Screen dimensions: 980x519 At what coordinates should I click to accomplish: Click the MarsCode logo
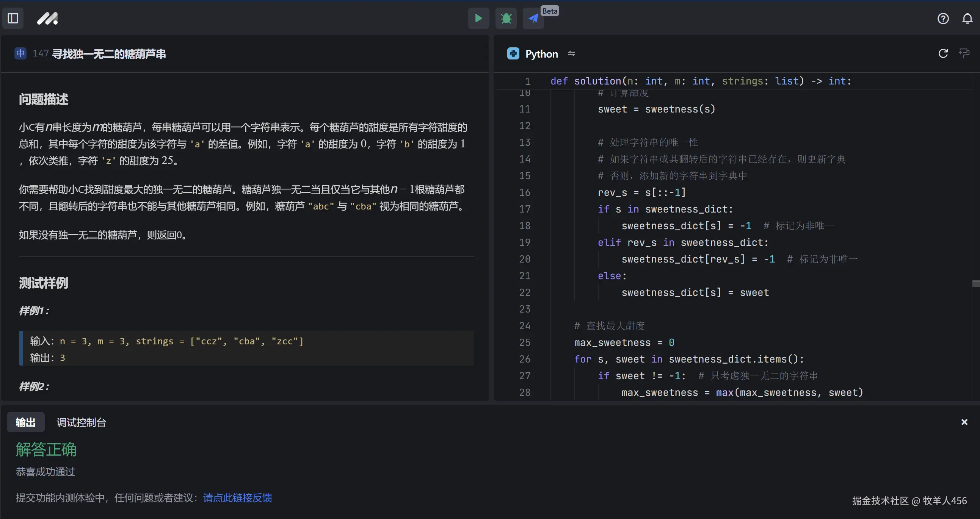[x=47, y=18]
